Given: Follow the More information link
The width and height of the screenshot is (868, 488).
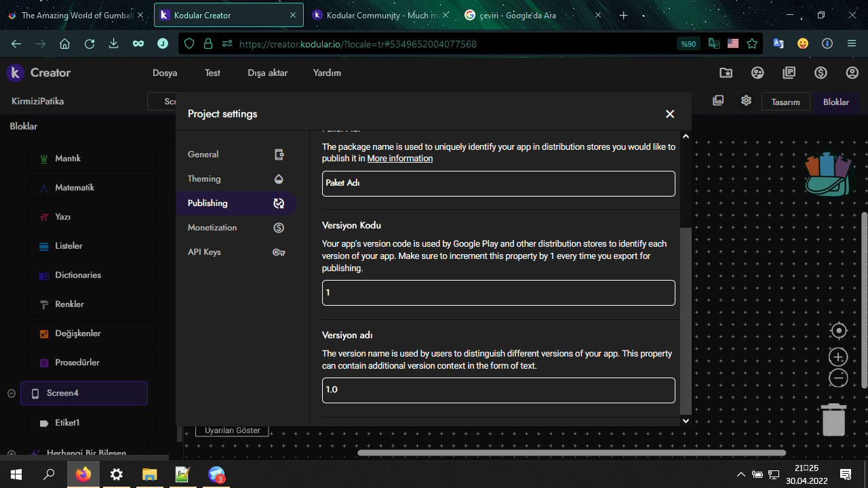Looking at the screenshot, I should [400, 159].
